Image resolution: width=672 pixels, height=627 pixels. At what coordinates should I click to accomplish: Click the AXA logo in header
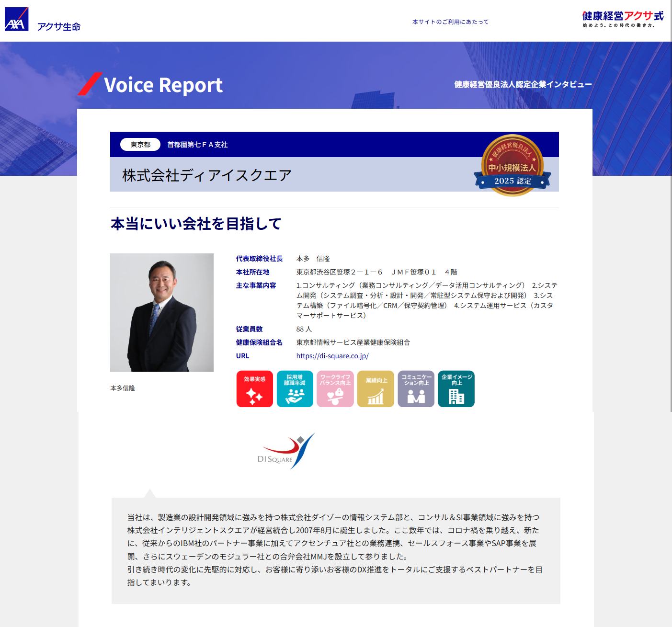17,20
